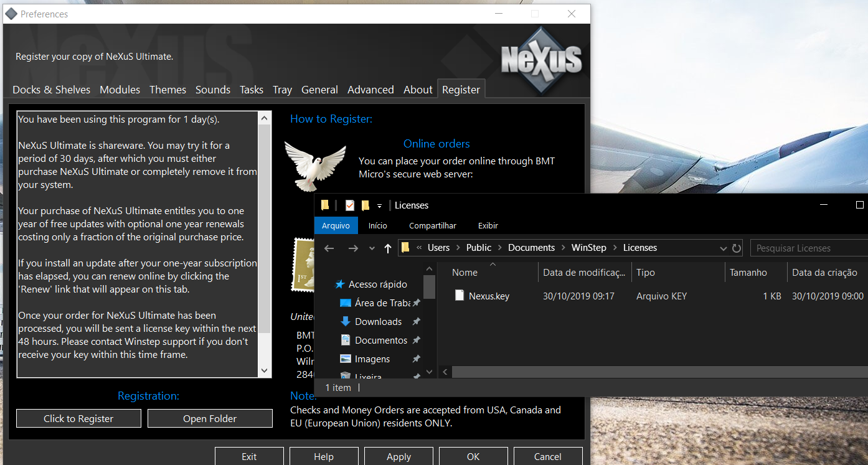Sort files by the Nome column header
This screenshot has height=465, width=868.
coord(465,273)
